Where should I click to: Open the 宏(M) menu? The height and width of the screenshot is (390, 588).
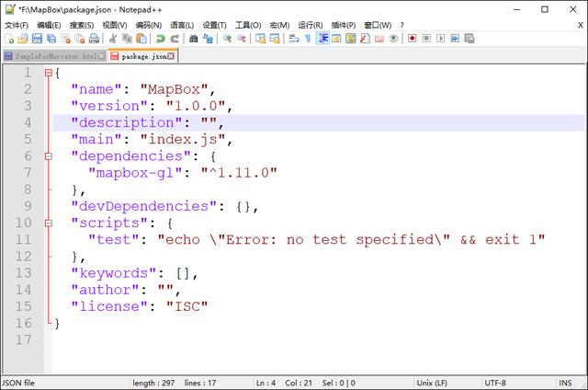(279, 25)
